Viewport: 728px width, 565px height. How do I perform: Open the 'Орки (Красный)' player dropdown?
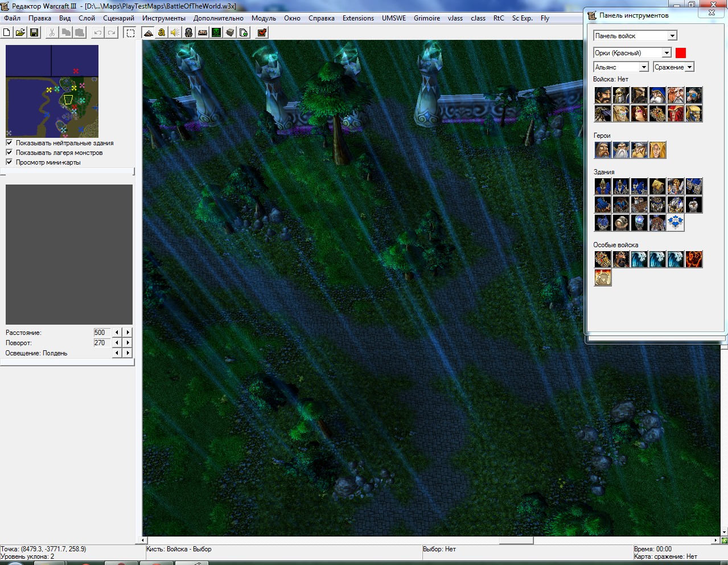click(667, 53)
